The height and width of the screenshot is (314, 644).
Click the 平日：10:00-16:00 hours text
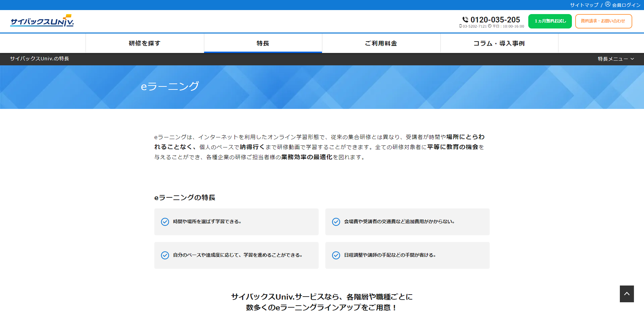point(508,26)
